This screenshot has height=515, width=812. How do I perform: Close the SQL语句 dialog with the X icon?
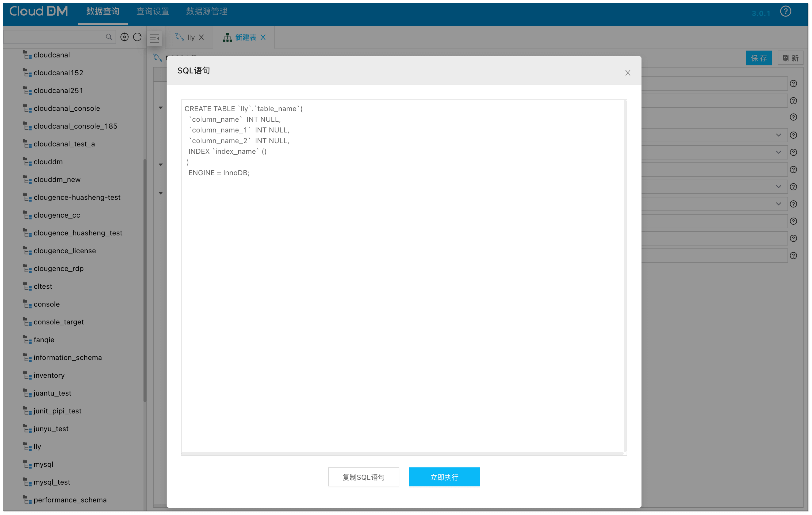point(628,73)
